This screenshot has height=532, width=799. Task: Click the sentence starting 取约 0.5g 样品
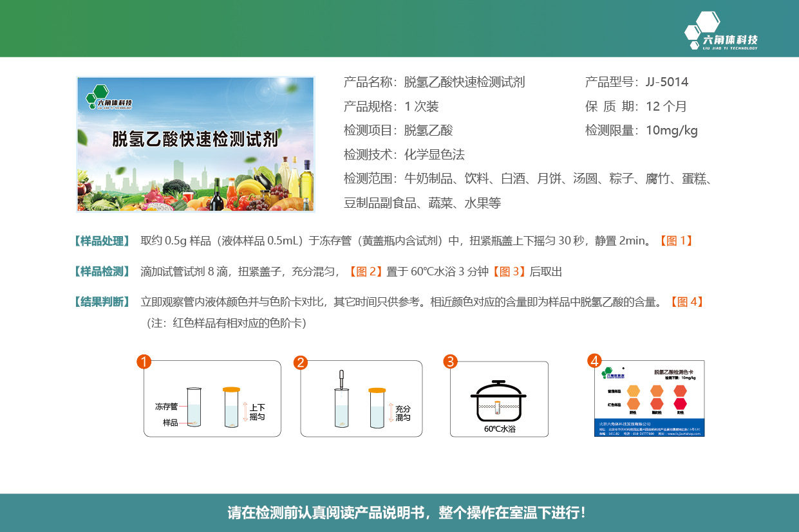point(397,241)
